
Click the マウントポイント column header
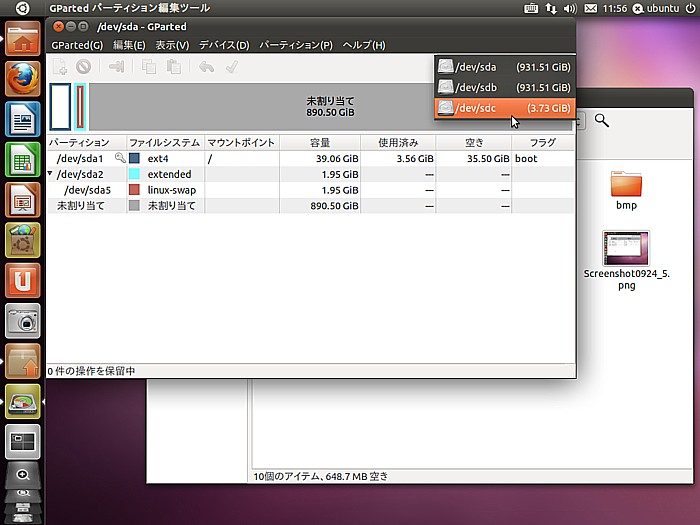coord(242,143)
